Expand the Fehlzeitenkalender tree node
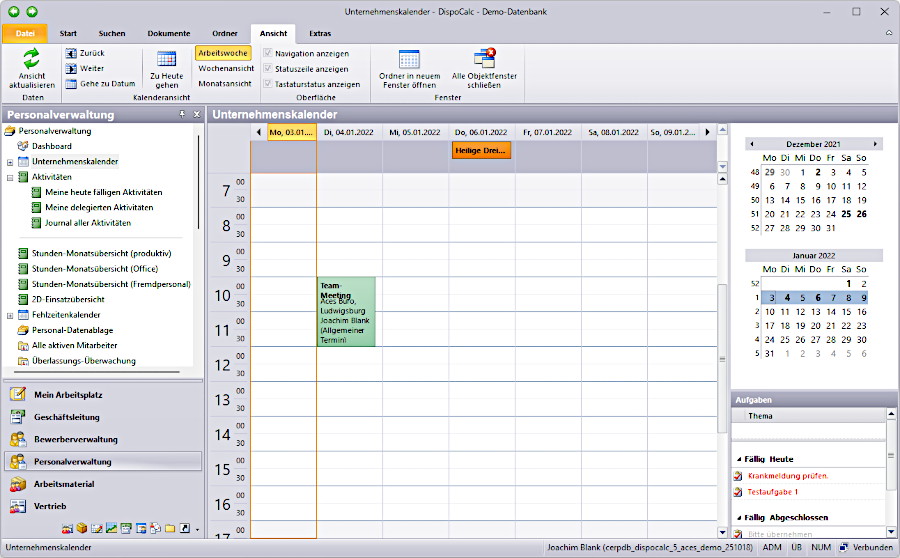 coord(10,315)
